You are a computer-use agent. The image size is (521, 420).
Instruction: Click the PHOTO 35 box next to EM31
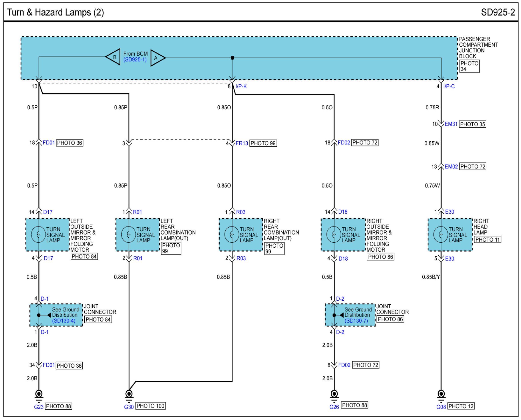(472, 124)
